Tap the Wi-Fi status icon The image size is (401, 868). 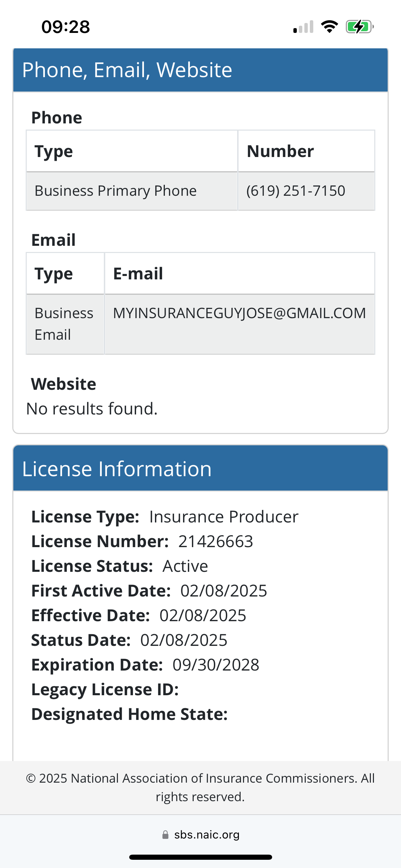[x=329, y=27]
